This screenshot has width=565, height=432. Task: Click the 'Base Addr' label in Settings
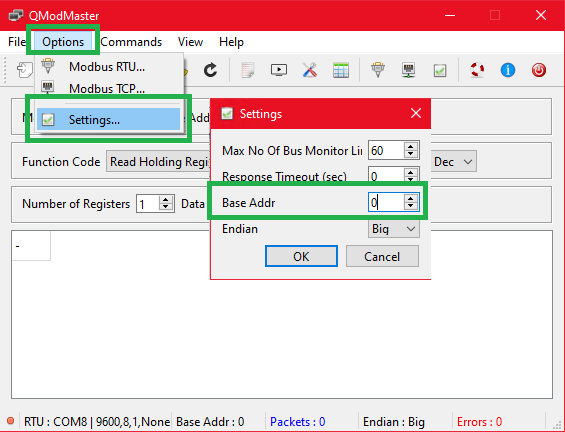point(248,202)
